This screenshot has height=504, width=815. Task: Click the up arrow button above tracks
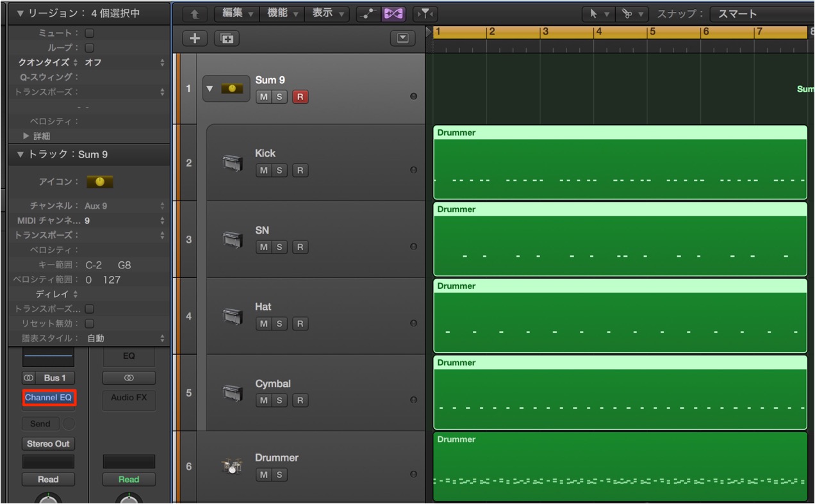195,14
